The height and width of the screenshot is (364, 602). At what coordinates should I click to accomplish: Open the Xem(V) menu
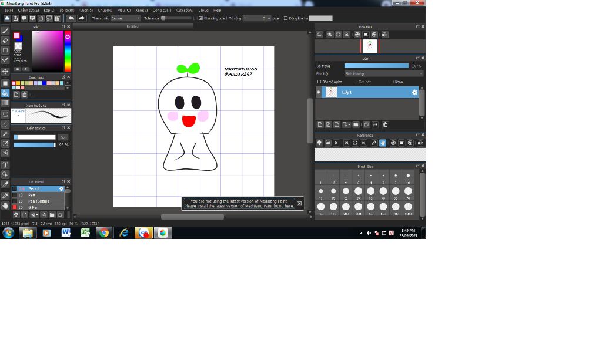pyautogui.click(x=141, y=11)
